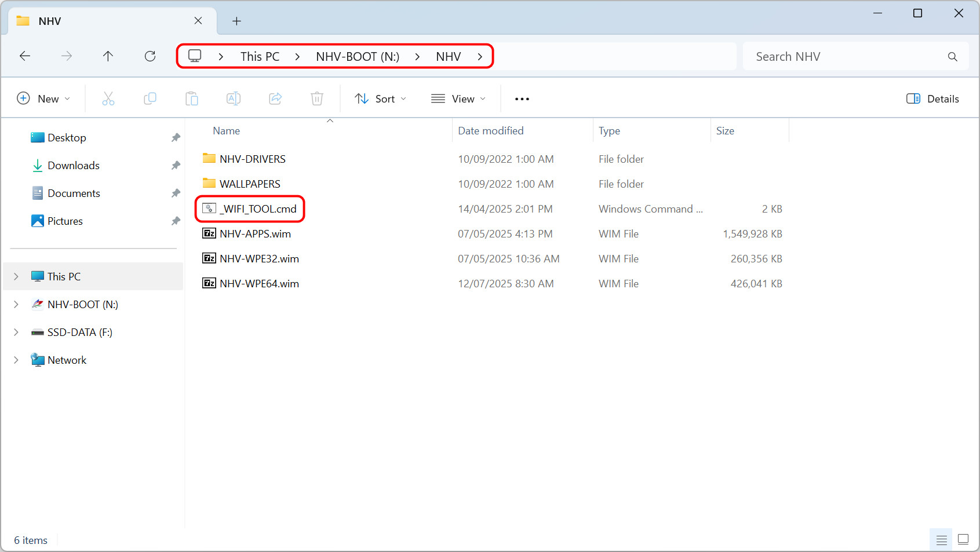Screen dimensions: 980x552
Task: Click the Copy icon in toolbar
Action: 150,99
